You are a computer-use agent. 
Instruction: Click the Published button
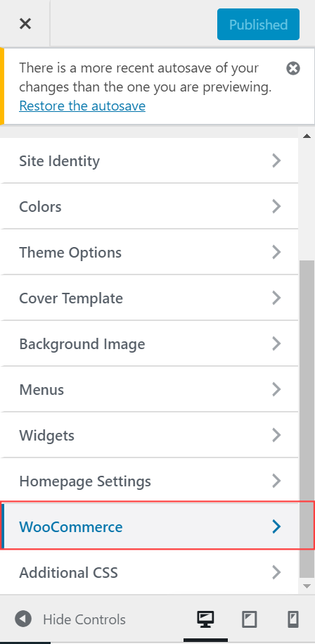[x=258, y=24]
